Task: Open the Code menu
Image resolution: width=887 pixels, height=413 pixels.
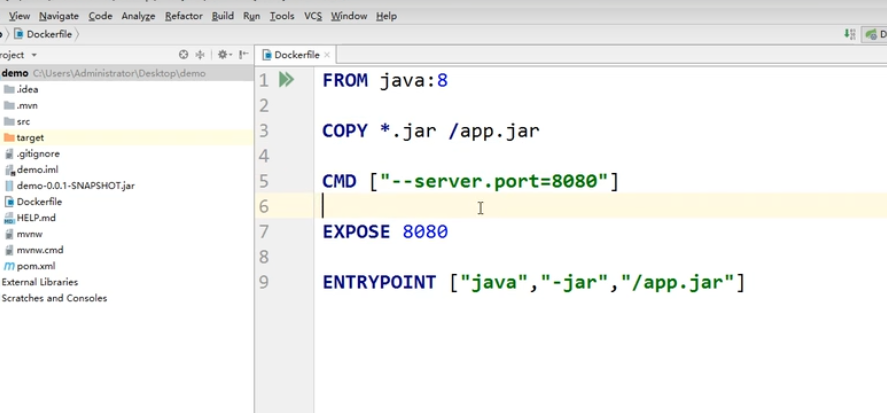Action: tap(100, 16)
